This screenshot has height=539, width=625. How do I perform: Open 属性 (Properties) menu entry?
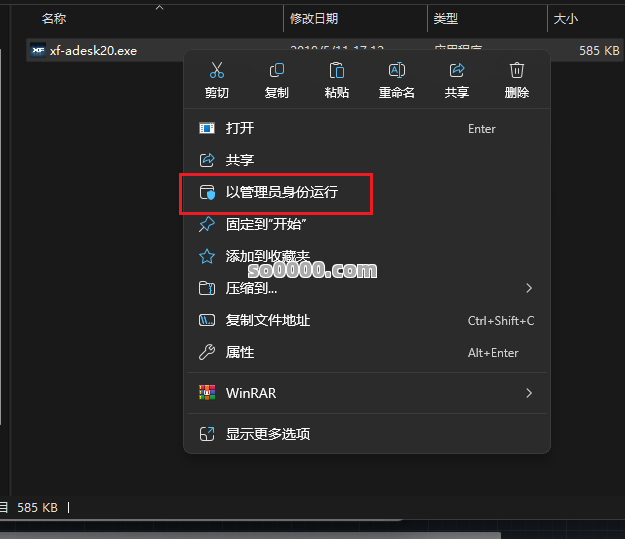click(x=240, y=352)
